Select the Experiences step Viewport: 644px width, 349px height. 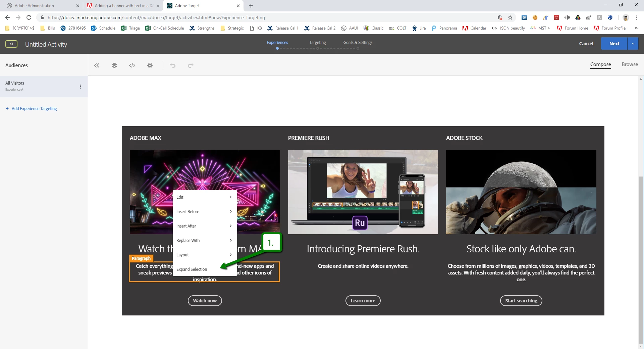coord(277,43)
